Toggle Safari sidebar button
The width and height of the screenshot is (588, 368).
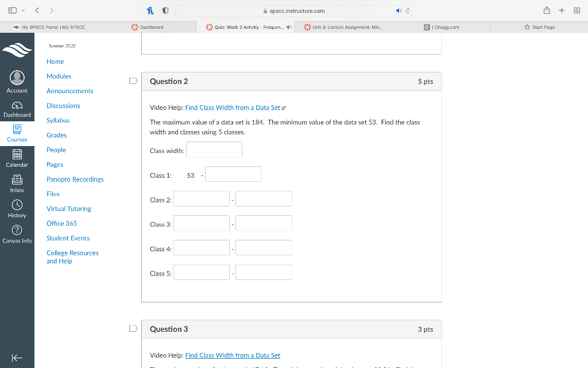pos(13,10)
